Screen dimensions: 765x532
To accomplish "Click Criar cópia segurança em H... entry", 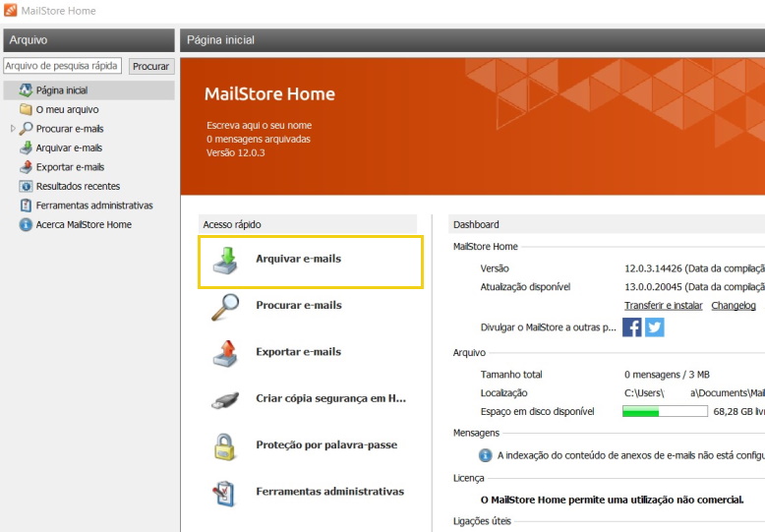I will [330, 398].
